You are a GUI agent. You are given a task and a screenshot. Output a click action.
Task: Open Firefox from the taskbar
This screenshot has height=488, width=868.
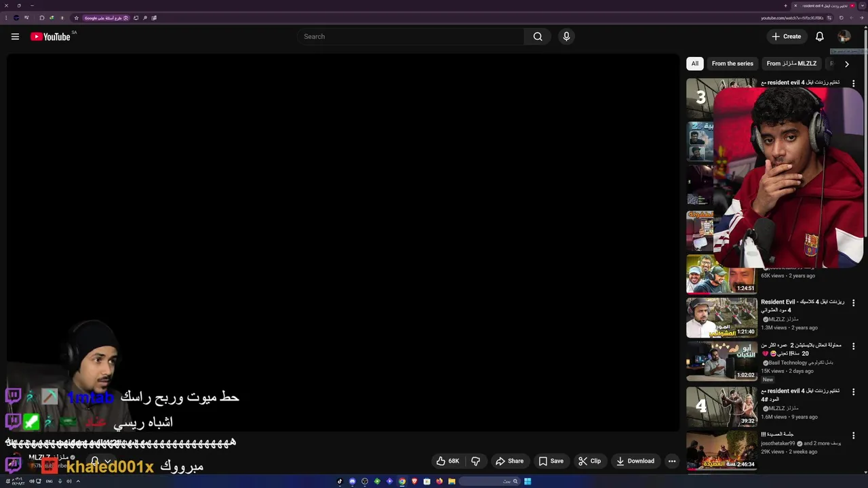click(439, 481)
